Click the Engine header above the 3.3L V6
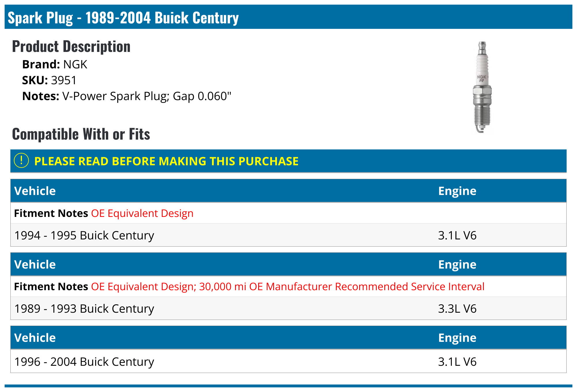The image size is (577, 392). (x=457, y=265)
